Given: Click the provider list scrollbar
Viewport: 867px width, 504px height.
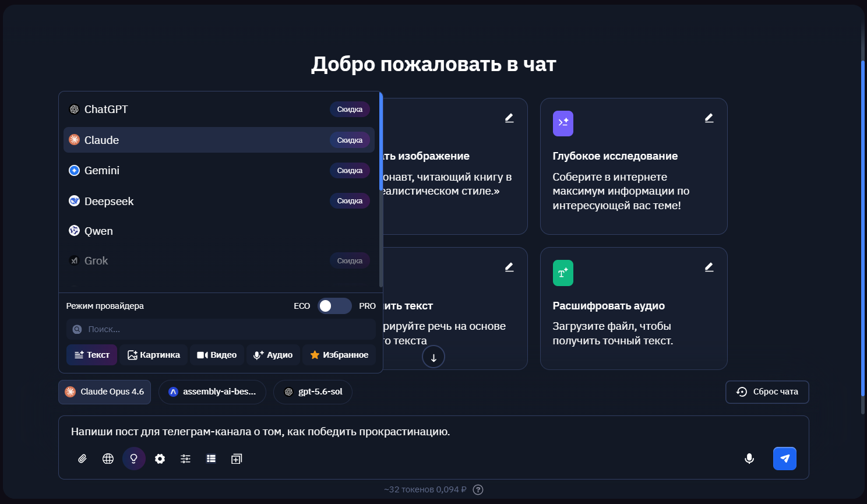Looking at the screenshot, I should click(381, 142).
